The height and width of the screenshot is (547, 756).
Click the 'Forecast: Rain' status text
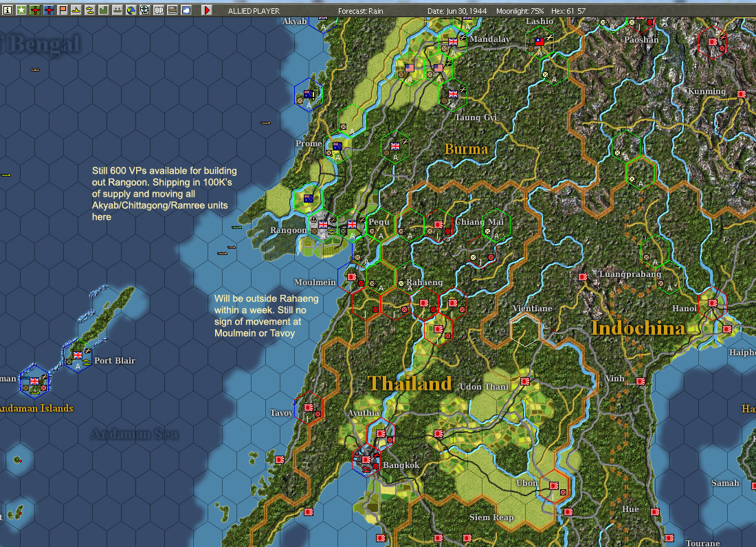pos(361,10)
